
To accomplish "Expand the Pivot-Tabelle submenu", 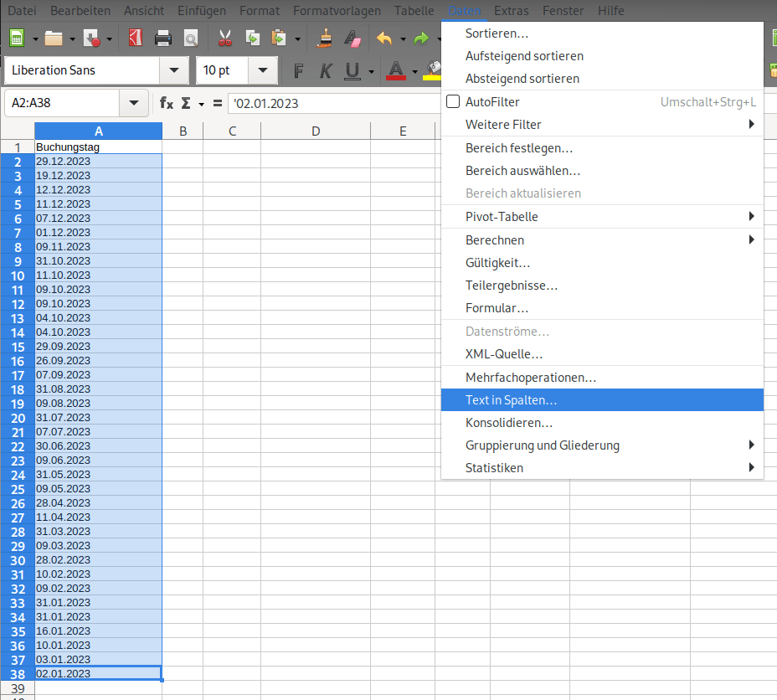I will coord(602,217).
